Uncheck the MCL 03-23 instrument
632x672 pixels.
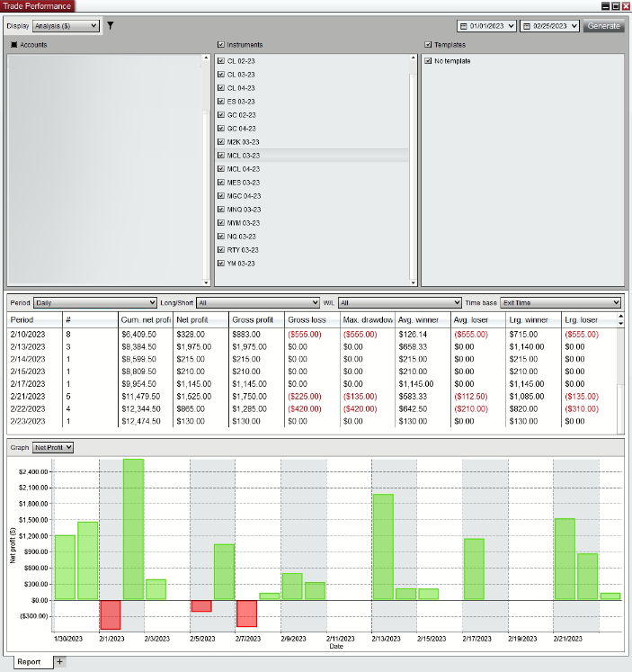(221, 156)
